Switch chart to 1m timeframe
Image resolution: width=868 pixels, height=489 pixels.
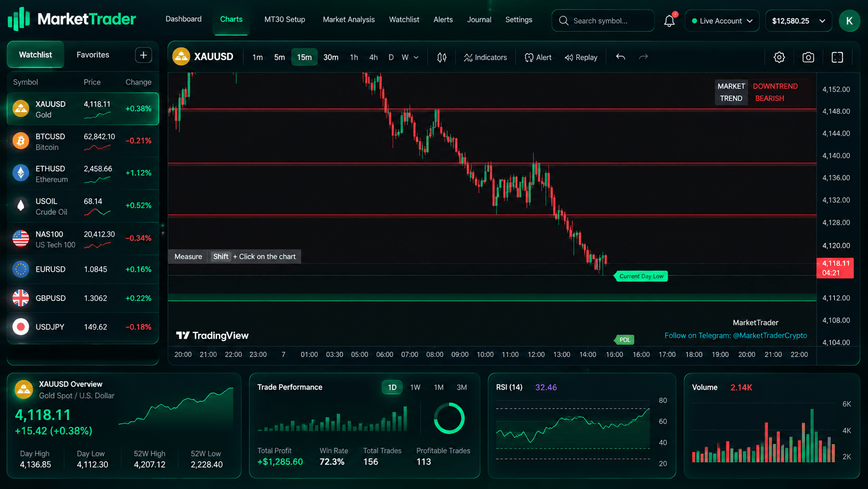click(x=257, y=57)
